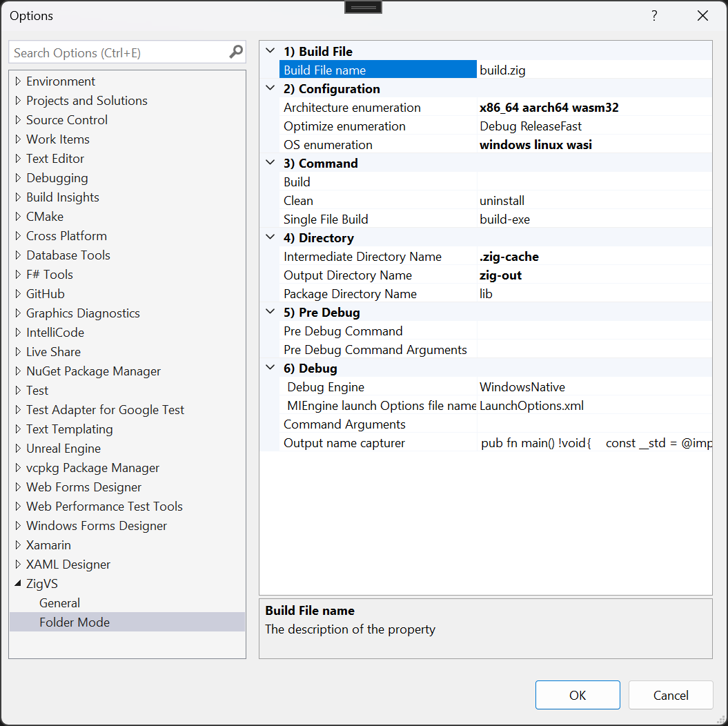Collapse the Build File section chevron
Viewport: 728px width, 726px height.
coord(270,51)
